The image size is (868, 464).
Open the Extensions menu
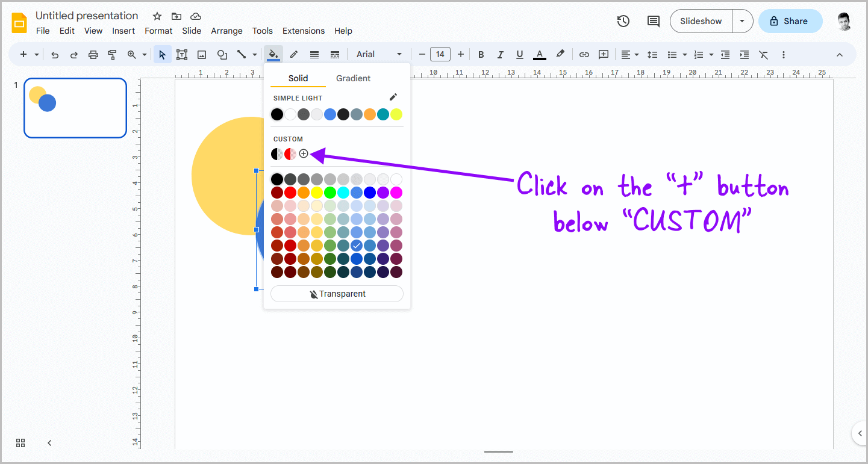click(303, 31)
